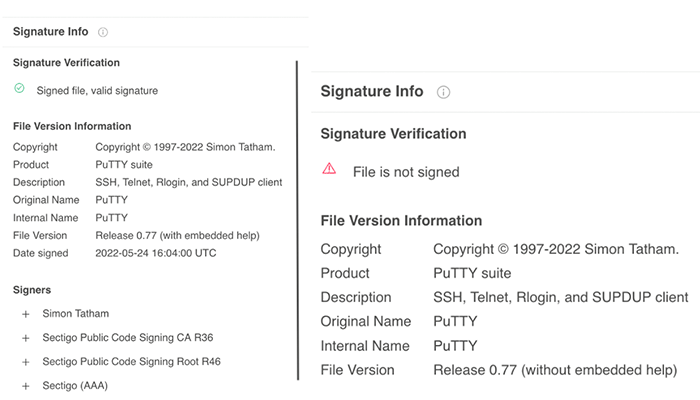Viewport: 700px width, 400px height.
Task: Click red warning triangle icon
Action: [x=329, y=169]
